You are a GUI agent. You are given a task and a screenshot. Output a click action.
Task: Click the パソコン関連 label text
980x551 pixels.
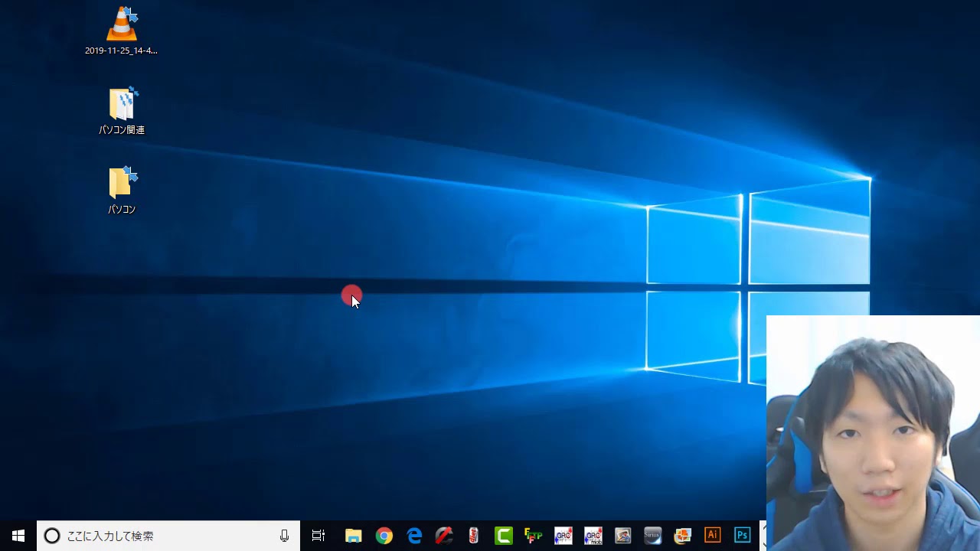[x=122, y=130]
